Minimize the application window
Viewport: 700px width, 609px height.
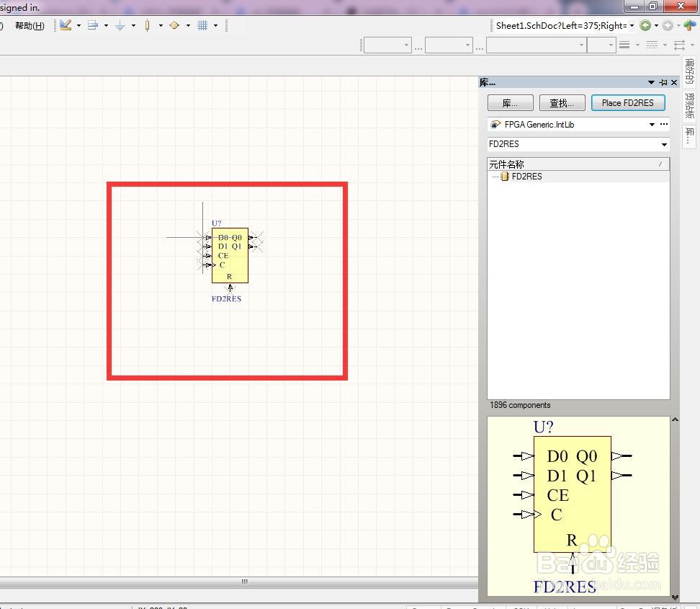click(x=634, y=6)
